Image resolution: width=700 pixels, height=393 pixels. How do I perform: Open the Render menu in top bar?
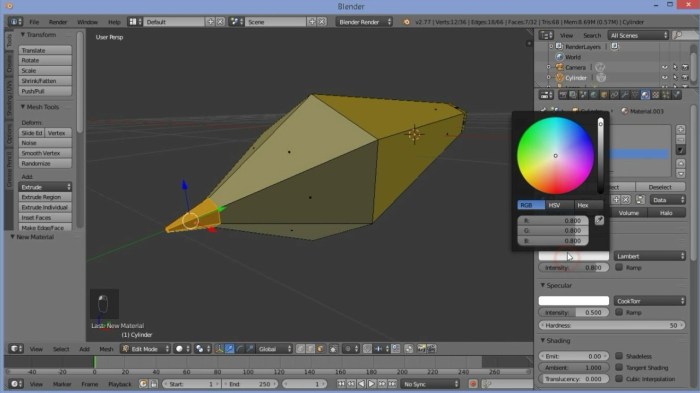[x=58, y=22]
